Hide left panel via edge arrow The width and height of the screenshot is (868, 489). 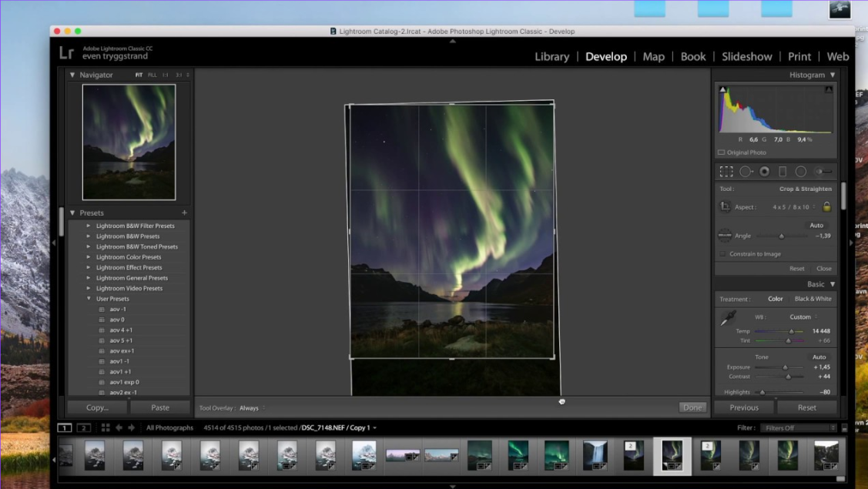click(54, 243)
